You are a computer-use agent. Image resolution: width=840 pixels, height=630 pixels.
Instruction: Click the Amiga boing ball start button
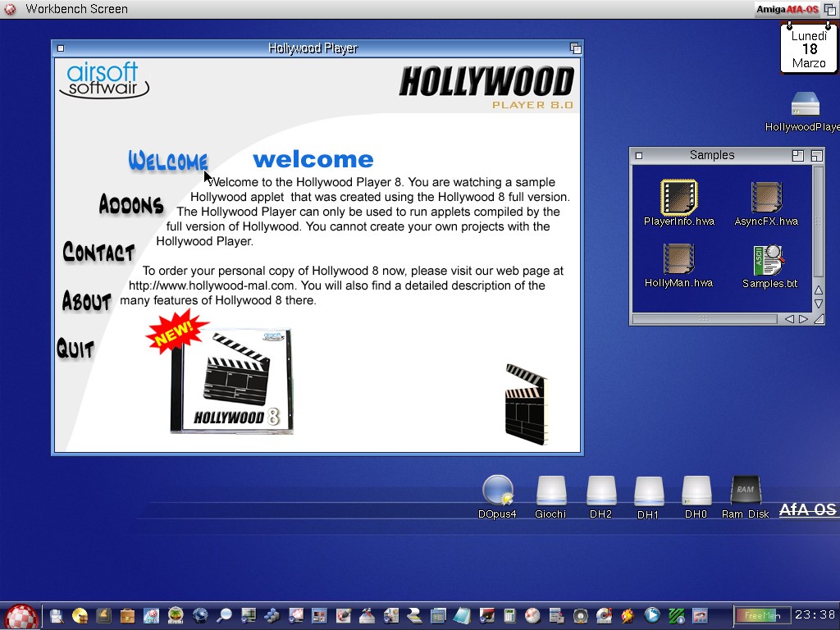pos(21,616)
